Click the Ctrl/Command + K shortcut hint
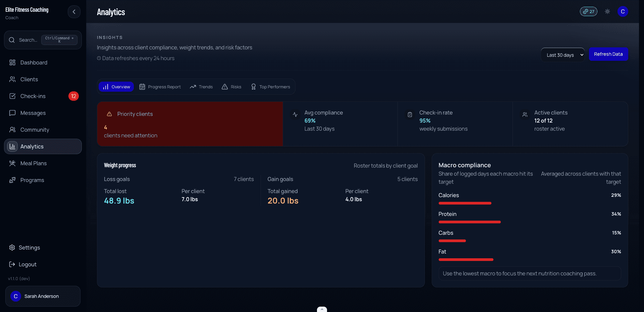Image resolution: width=644 pixels, height=312 pixels. 59,40
